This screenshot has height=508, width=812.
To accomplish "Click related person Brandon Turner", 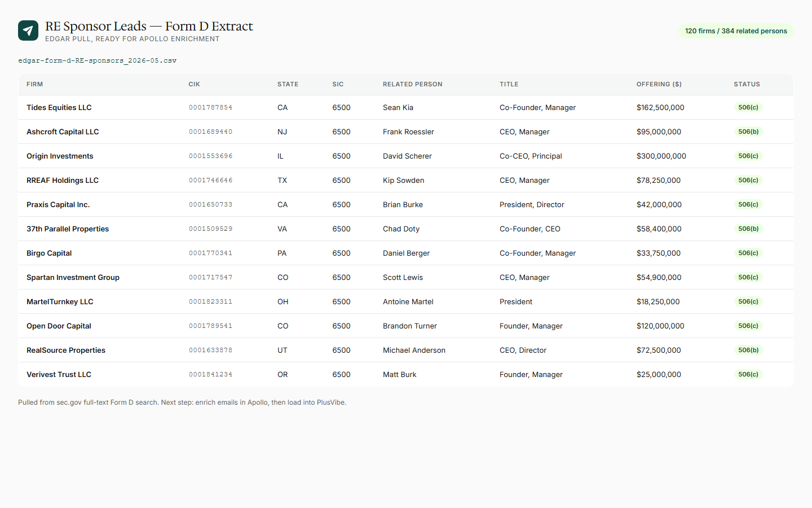I will (x=409, y=326).
